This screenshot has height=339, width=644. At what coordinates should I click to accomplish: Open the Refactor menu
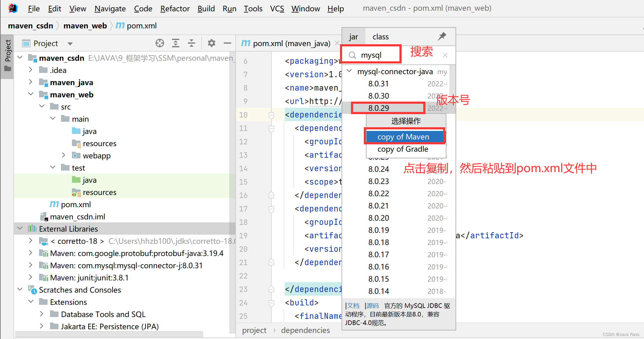tap(175, 9)
